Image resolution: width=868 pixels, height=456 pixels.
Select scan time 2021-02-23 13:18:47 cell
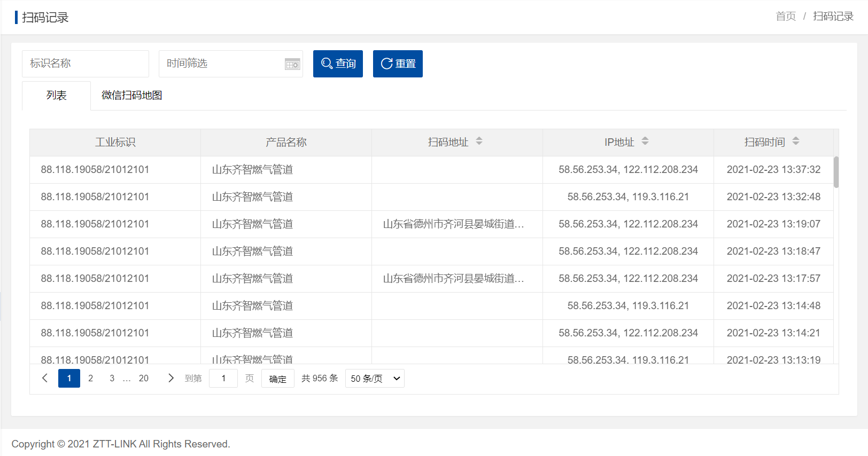click(x=773, y=251)
